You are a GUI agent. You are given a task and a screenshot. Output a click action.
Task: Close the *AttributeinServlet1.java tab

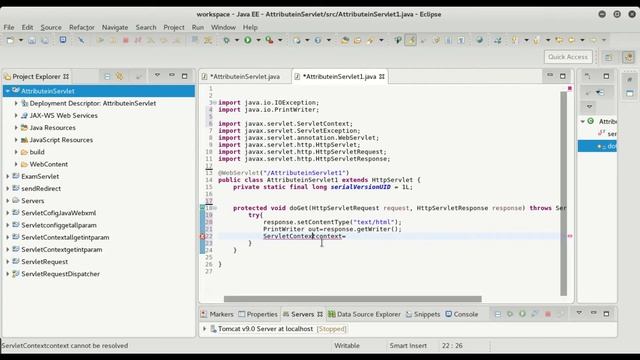[382, 76]
